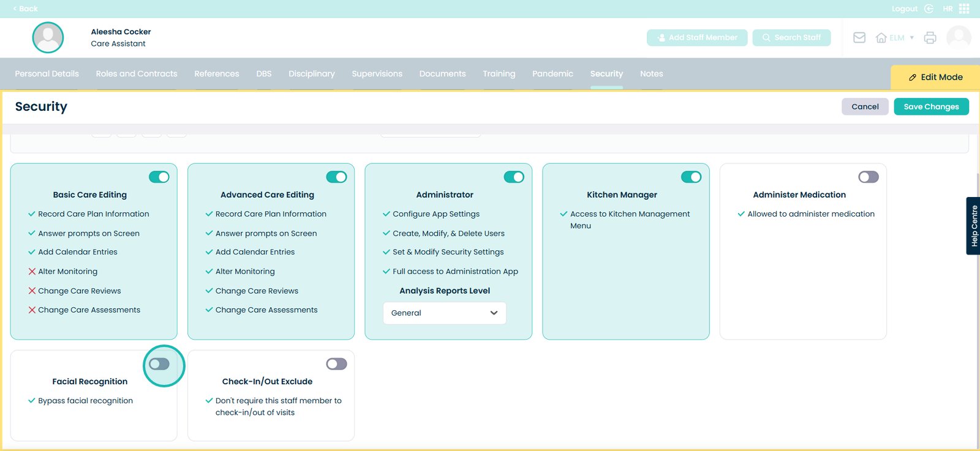Enable the Administer Medication toggle

click(869, 177)
